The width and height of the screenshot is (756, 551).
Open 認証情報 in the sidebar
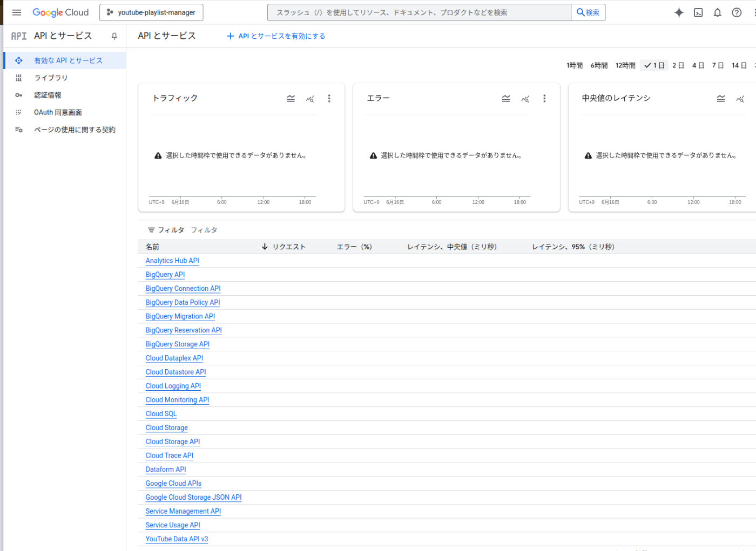point(65,95)
